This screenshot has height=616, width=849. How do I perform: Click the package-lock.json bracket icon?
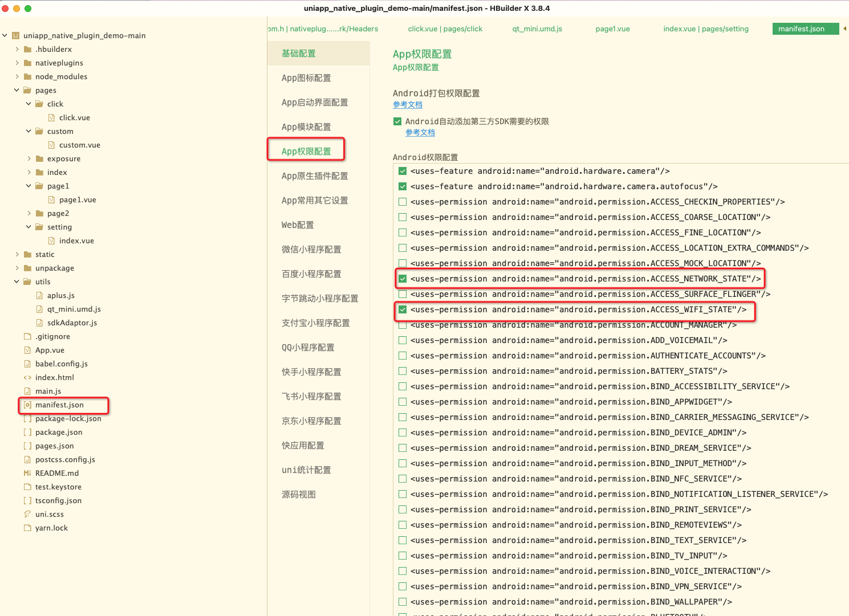[x=27, y=419]
